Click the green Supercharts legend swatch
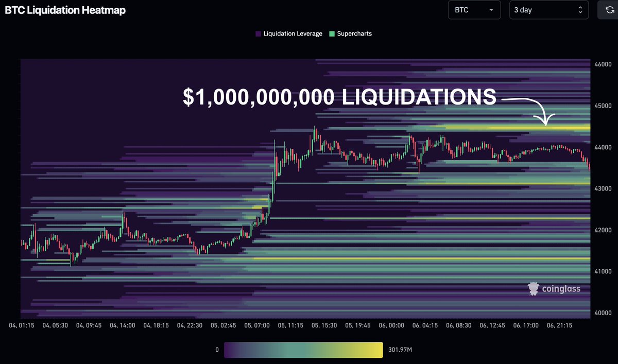 click(332, 34)
